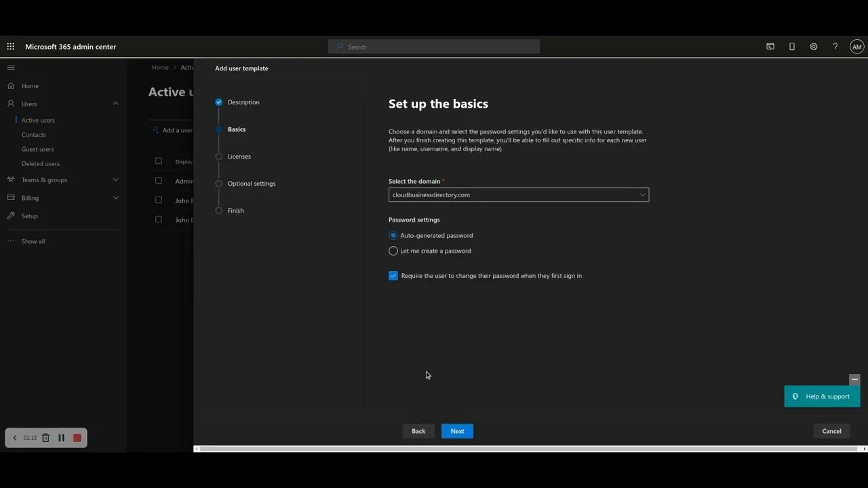Expand the Billing chevron
Image resolution: width=868 pixels, height=488 pixels.
(x=115, y=198)
